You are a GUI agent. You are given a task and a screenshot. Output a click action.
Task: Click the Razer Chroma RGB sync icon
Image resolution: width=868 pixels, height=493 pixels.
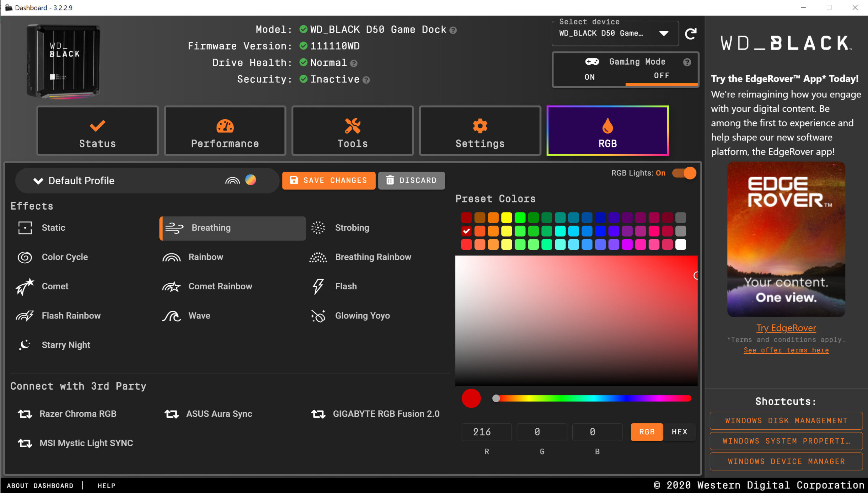[x=25, y=414]
